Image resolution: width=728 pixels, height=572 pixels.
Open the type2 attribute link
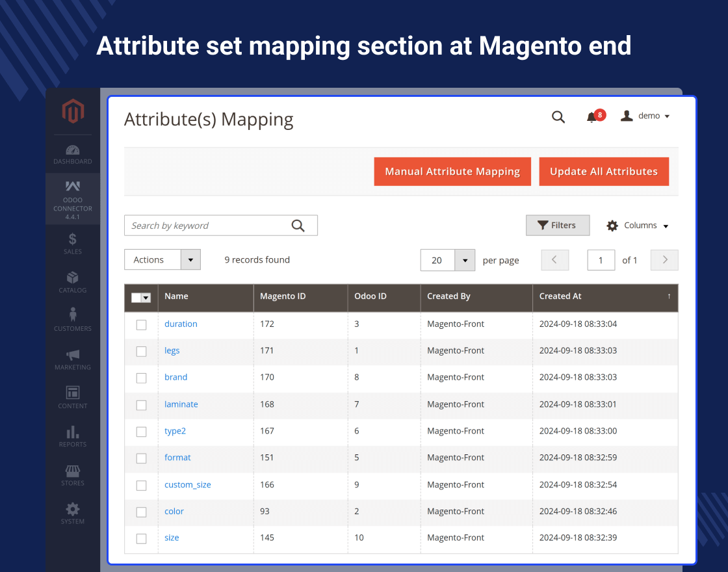pos(175,431)
